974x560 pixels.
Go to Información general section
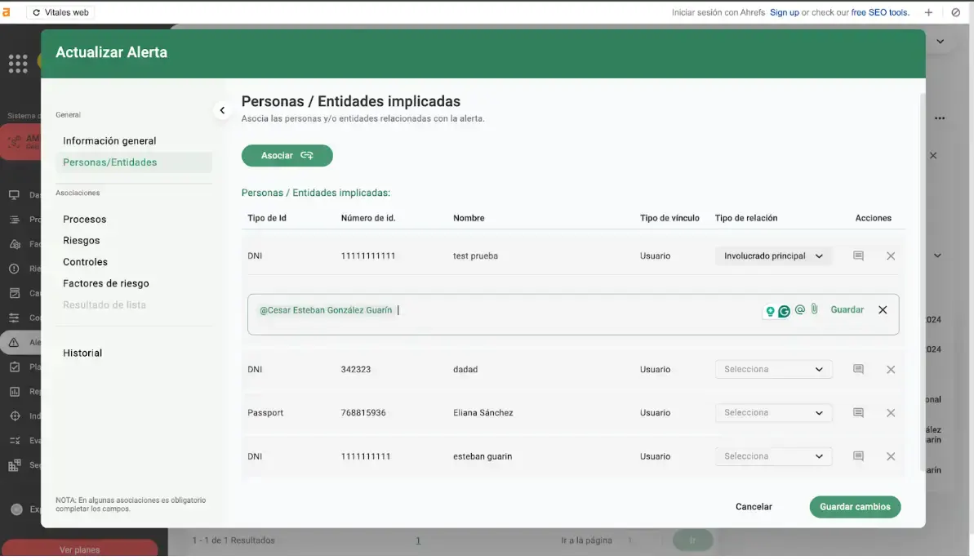109,141
